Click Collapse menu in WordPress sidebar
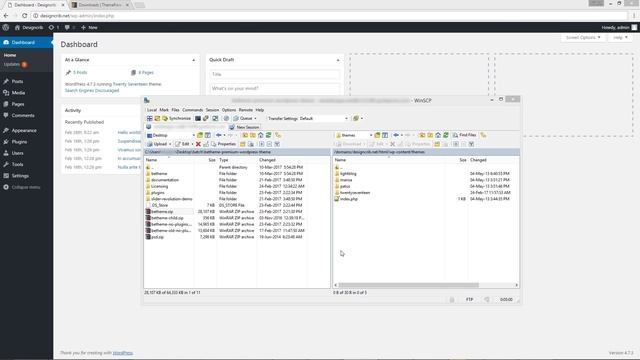The width and height of the screenshot is (640, 360). pyautogui.click(x=25, y=187)
